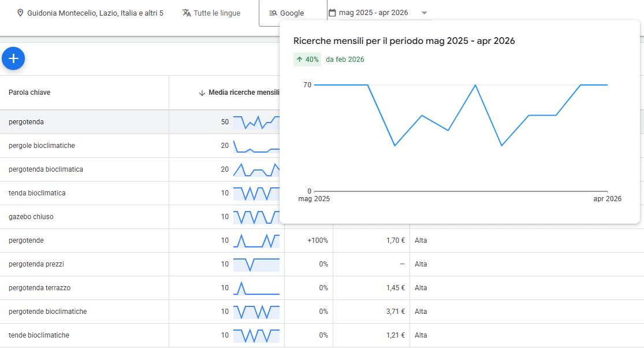The image size is (644, 348).
Task: Click the 40% increase badge in chart popup
Action: [307, 60]
